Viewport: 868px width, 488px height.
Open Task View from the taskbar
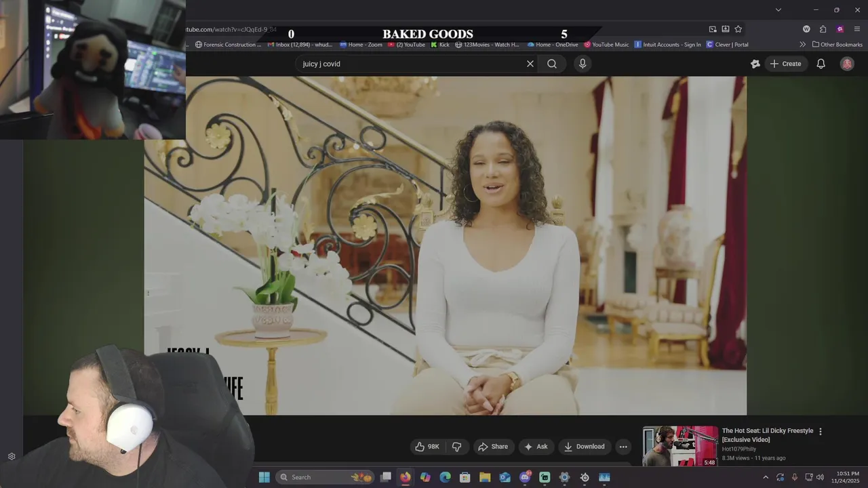[386, 477]
